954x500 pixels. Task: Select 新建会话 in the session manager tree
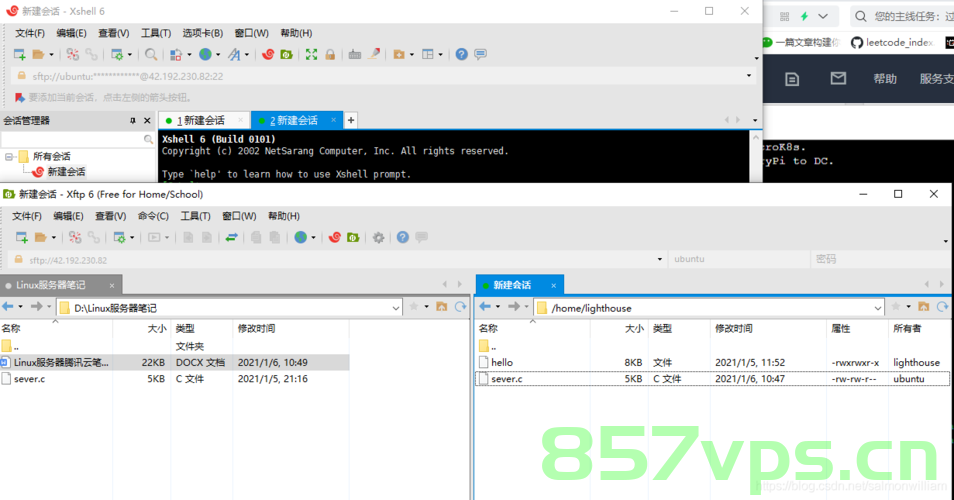click(66, 172)
